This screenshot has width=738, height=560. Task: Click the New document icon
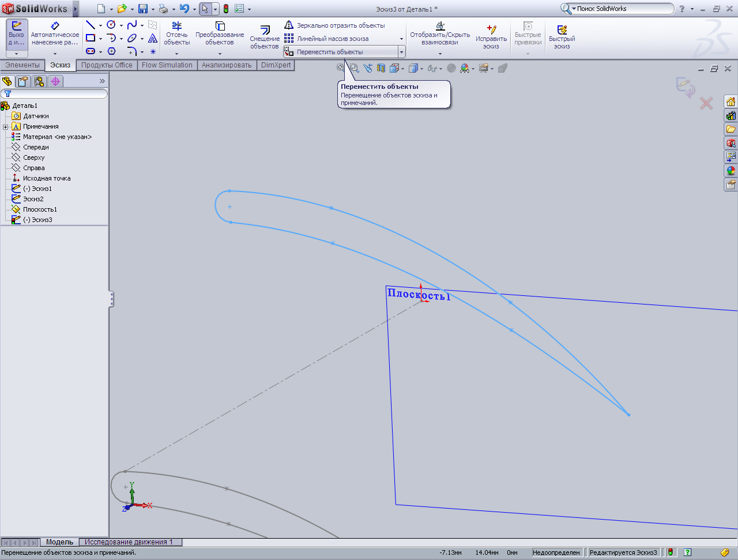click(101, 9)
